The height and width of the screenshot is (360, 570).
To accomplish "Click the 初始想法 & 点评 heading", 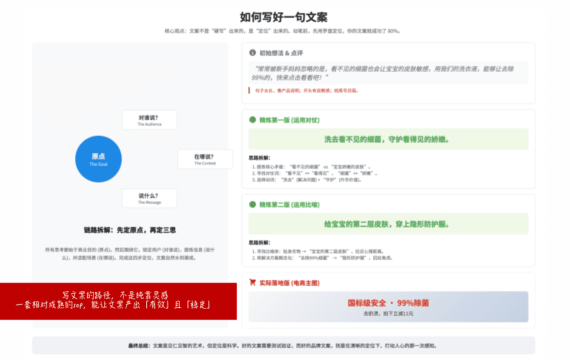I will tap(281, 53).
